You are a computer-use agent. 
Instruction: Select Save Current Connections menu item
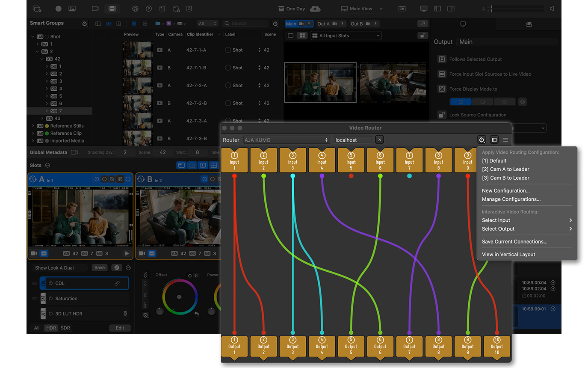click(514, 242)
